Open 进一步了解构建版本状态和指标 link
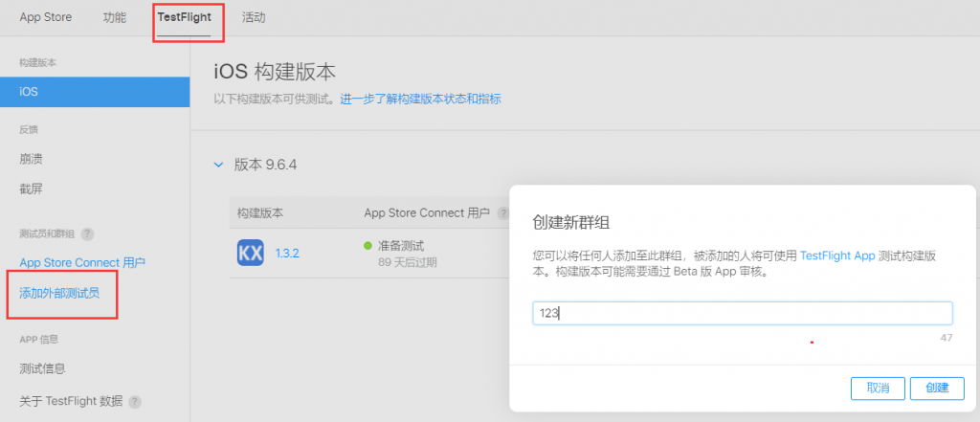Viewport: 980px width, 422px height. click(x=421, y=99)
